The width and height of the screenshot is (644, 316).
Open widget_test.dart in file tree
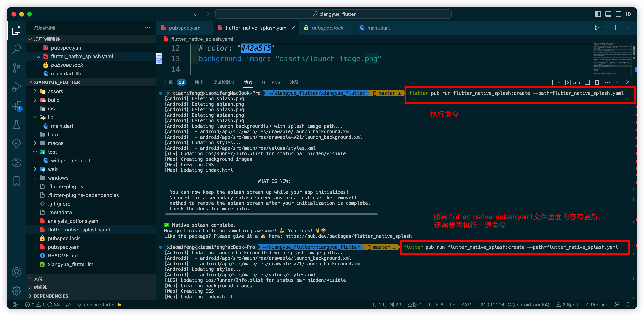(91, 161)
